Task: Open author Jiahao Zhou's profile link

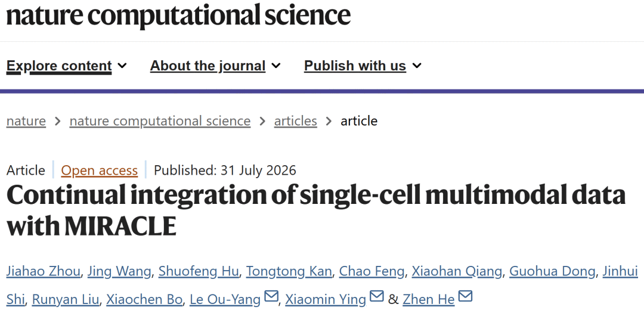Action: tap(43, 271)
